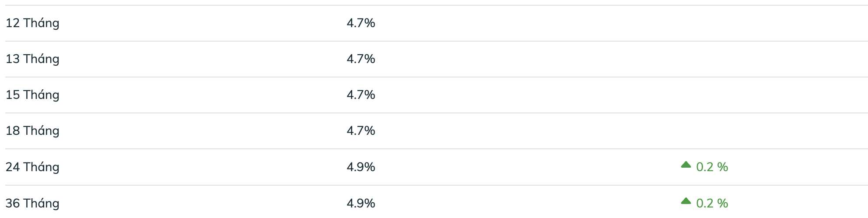Viewport: 868px width, 218px height.
Task: Click the green up arrow for 36 Tháng
Action: click(x=686, y=201)
